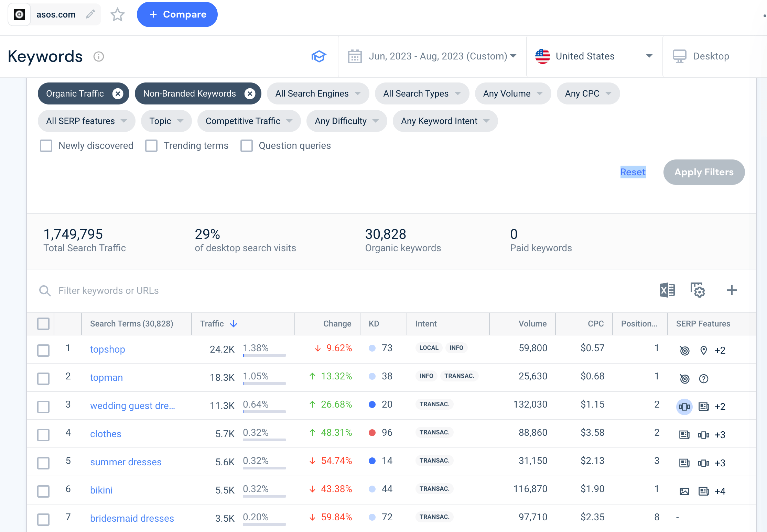Click the asos.com site favicon

(x=19, y=14)
